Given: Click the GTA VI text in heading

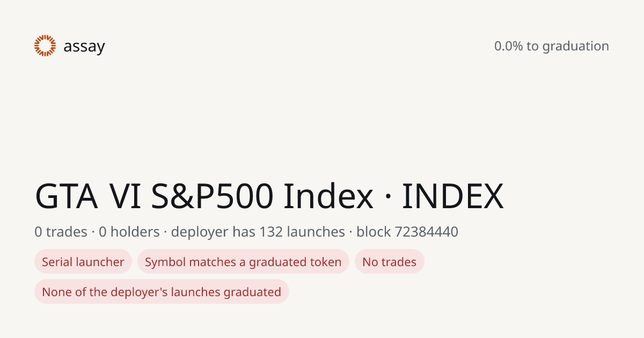Looking at the screenshot, I should [89, 196].
